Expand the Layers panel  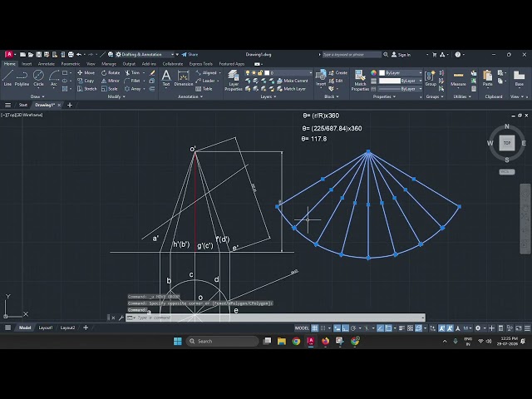[268, 96]
